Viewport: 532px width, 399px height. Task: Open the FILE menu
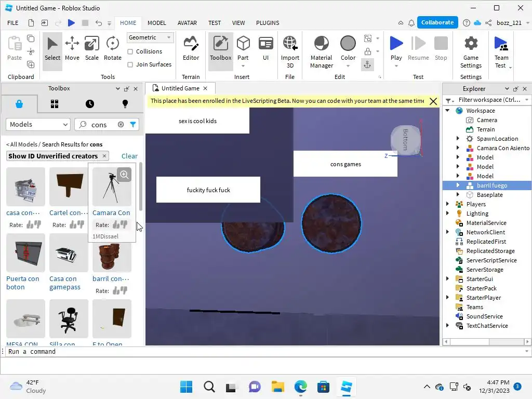point(13,23)
